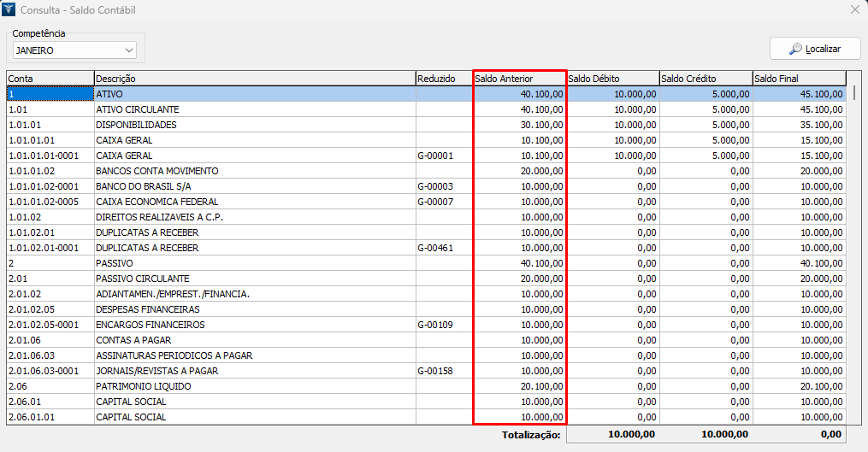The image size is (868, 452).
Task: Click the Saldo Débito column header
Action: (612, 79)
